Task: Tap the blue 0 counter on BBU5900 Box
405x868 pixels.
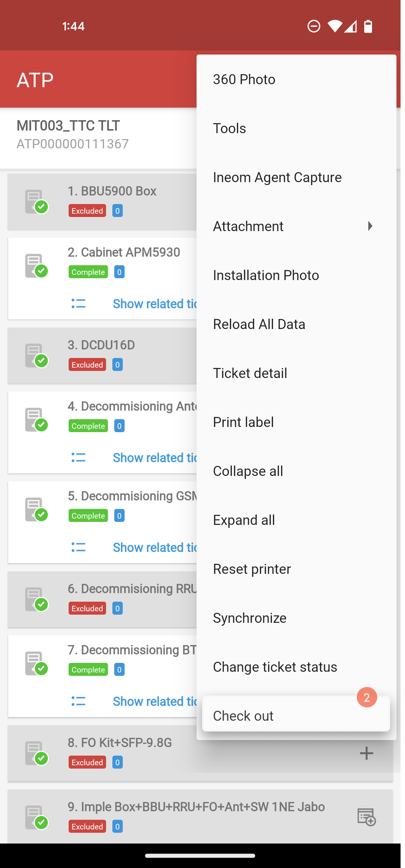Action: pos(118,211)
